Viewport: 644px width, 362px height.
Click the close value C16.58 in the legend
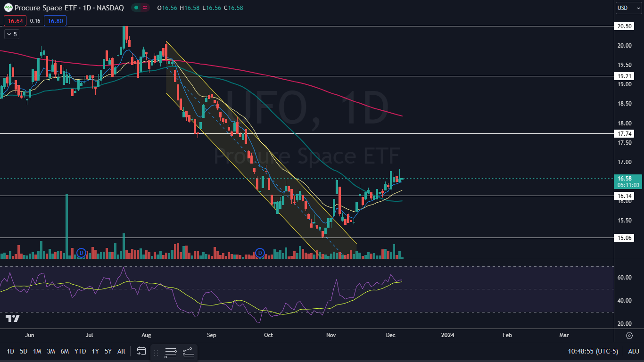(233, 8)
